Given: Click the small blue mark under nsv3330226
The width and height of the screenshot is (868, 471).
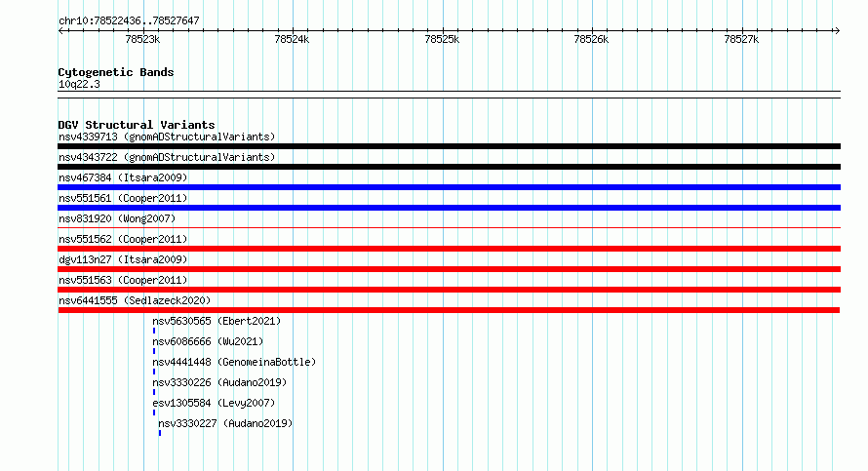Looking at the screenshot, I should [x=154, y=392].
